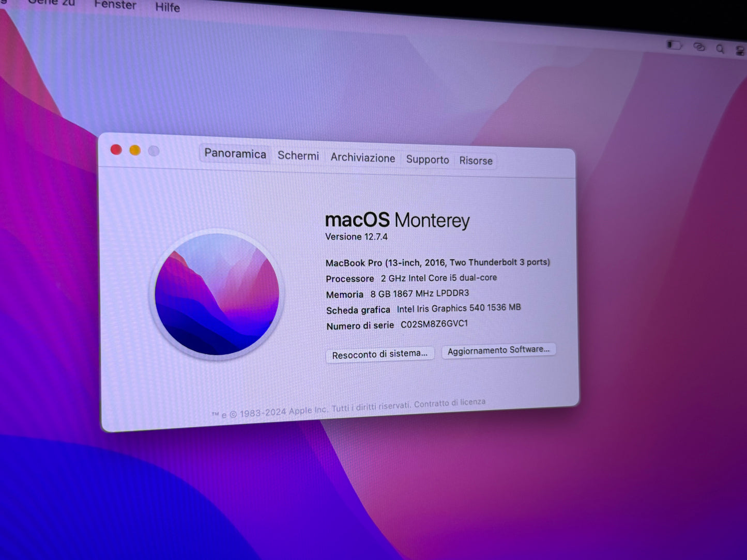Image resolution: width=747 pixels, height=560 pixels.
Task: Click the MacBook Pro 13-inch 2016 model line
Action: 438,262
